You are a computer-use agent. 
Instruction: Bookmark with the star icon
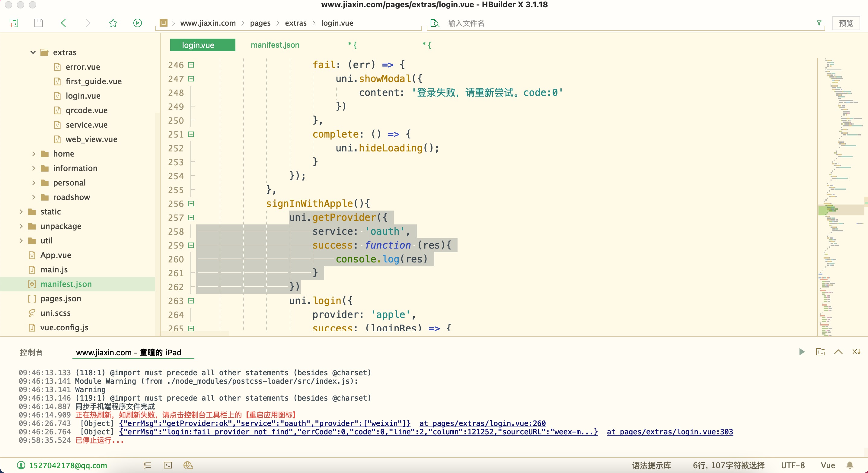pos(113,23)
